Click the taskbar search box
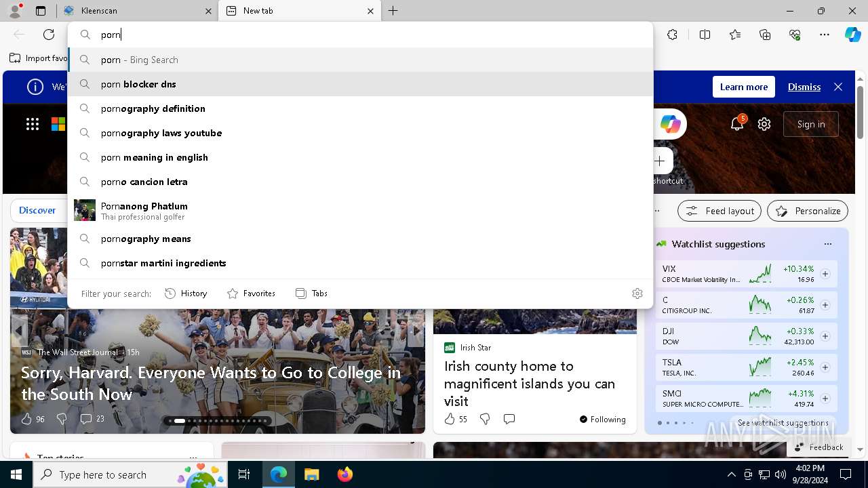Screen dimensions: 868x488 pyautogui.click(x=130, y=474)
